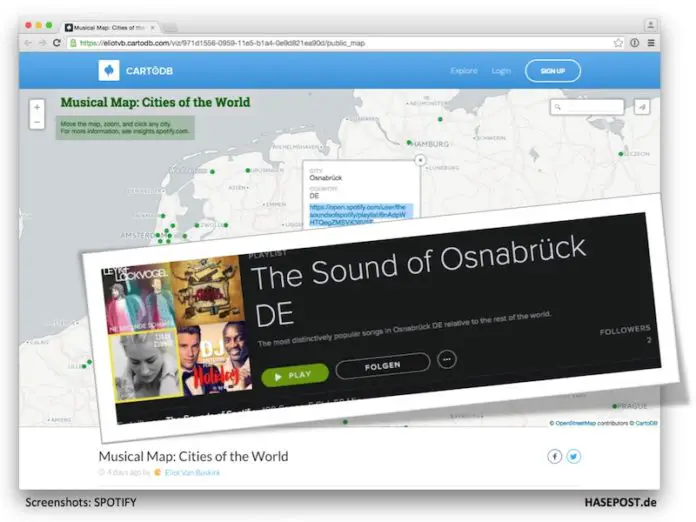Click the Hamburg city dot on map
Image resolution: width=696 pixels, height=522 pixels.
(x=409, y=142)
